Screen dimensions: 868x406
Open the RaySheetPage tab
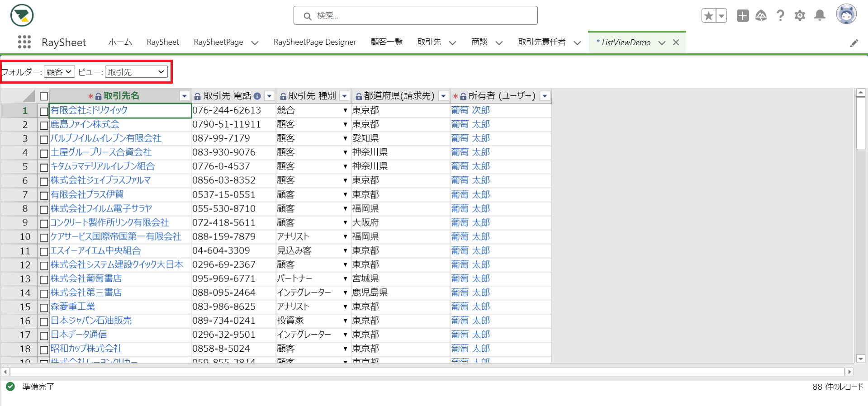(x=218, y=42)
